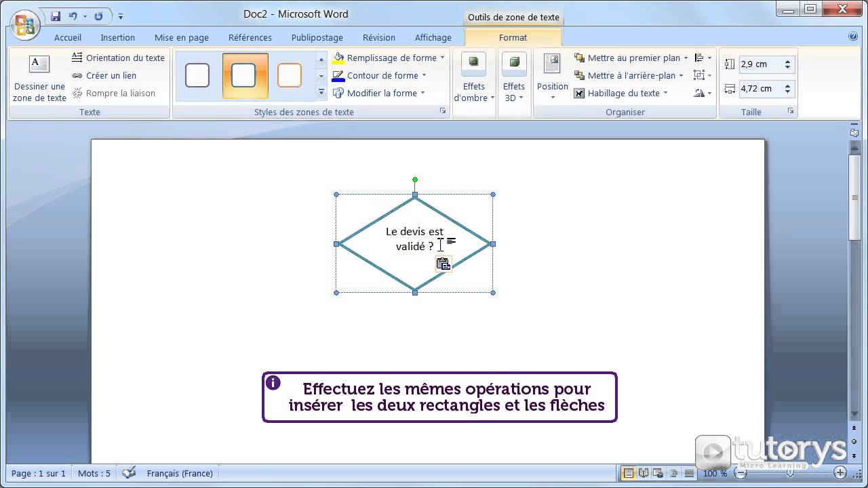Screen dimensions: 868x488
Task: Open the Rotate objects menu
Action: (703, 93)
